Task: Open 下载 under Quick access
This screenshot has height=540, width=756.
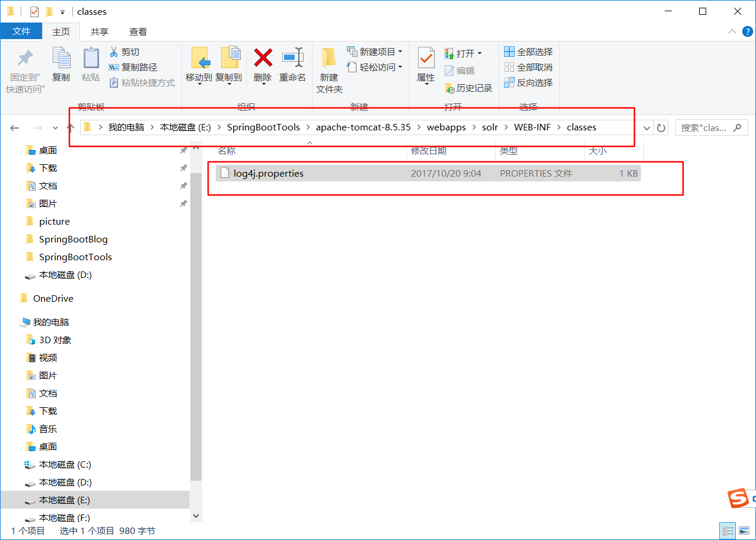Action: coord(48,168)
